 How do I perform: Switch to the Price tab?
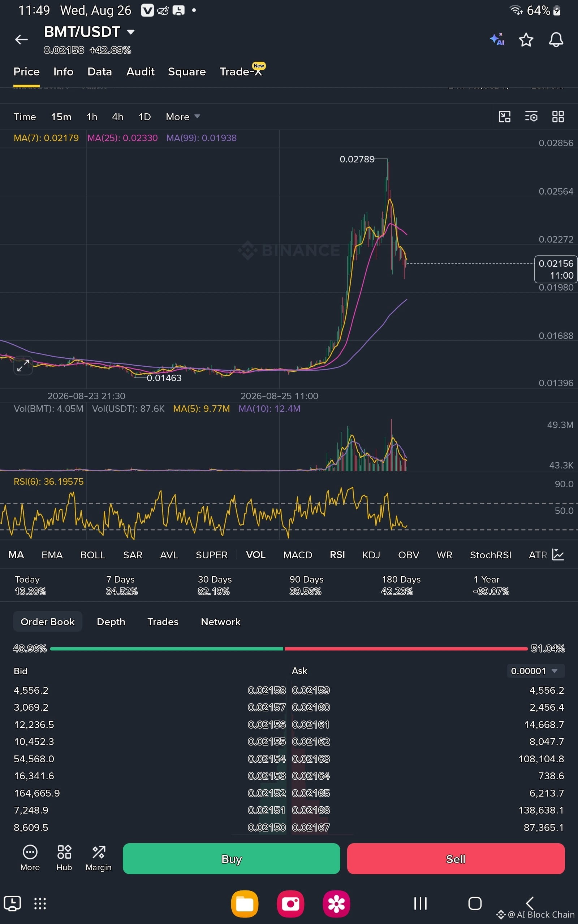click(x=26, y=72)
